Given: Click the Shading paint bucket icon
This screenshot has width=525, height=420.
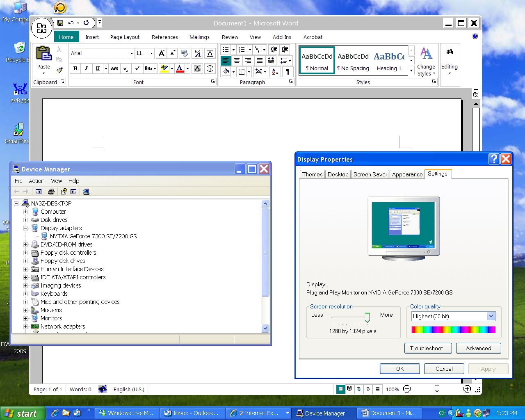Looking at the screenshot, I should (226, 72).
